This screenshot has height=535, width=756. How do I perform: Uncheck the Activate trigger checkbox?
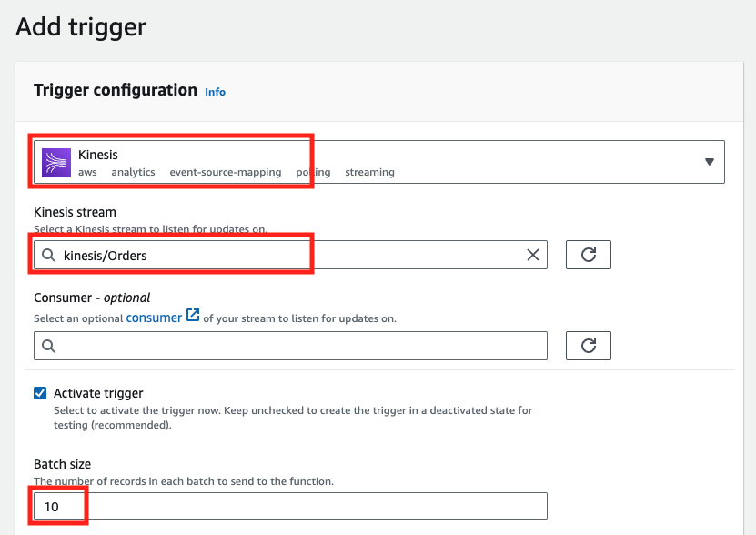(40, 393)
